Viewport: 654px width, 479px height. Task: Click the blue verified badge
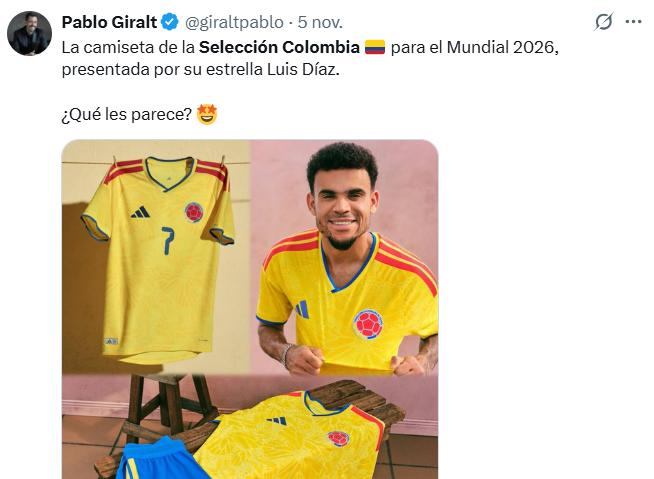pyautogui.click(x=170, y=22)
